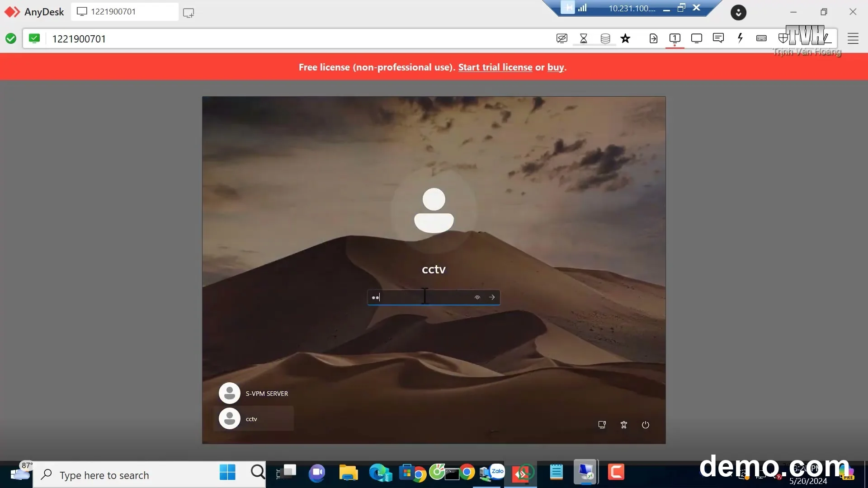
Task: Open the red Camtasia icon in taskbar
Action: (616, 472)
